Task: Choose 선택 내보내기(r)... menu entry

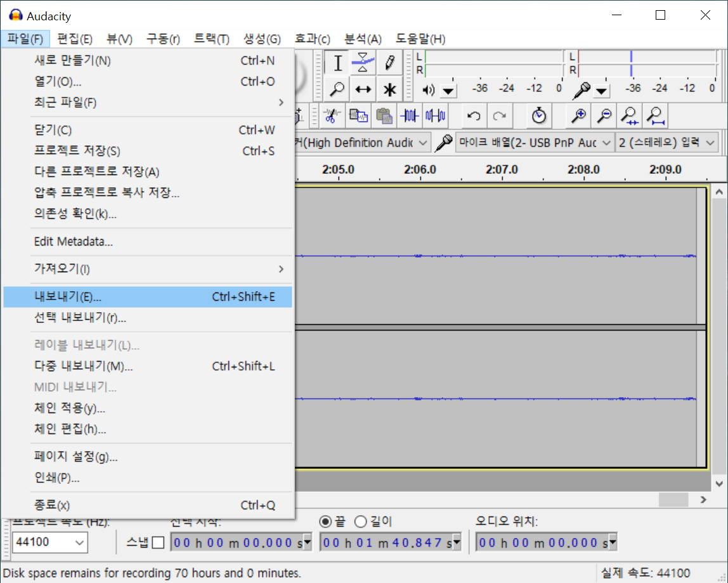Action: [148, 318]
